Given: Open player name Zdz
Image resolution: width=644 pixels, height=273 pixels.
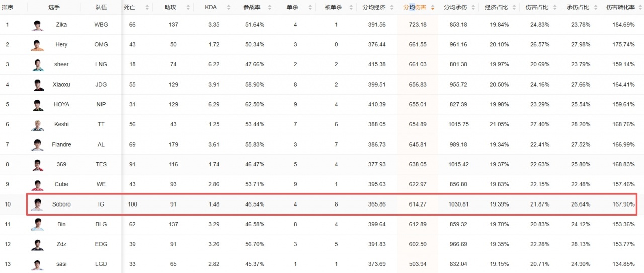Looking at the screenshot, I should [x=61, y=244].
